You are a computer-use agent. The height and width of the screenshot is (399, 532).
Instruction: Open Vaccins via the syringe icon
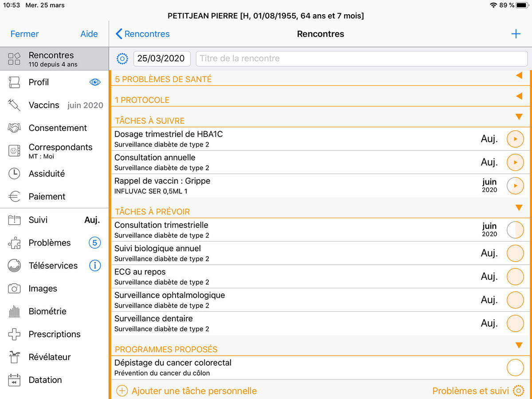(14, 105)
